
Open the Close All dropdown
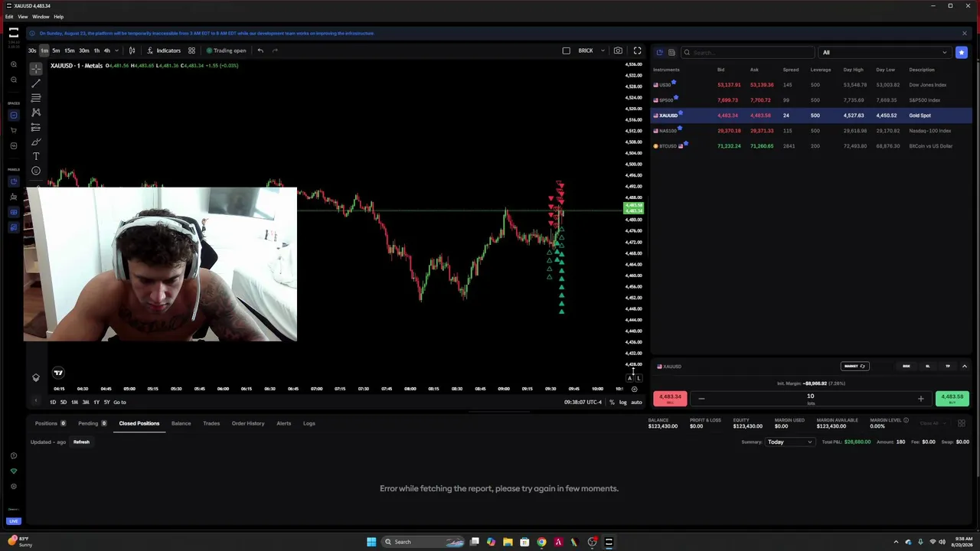pos(933,423)
